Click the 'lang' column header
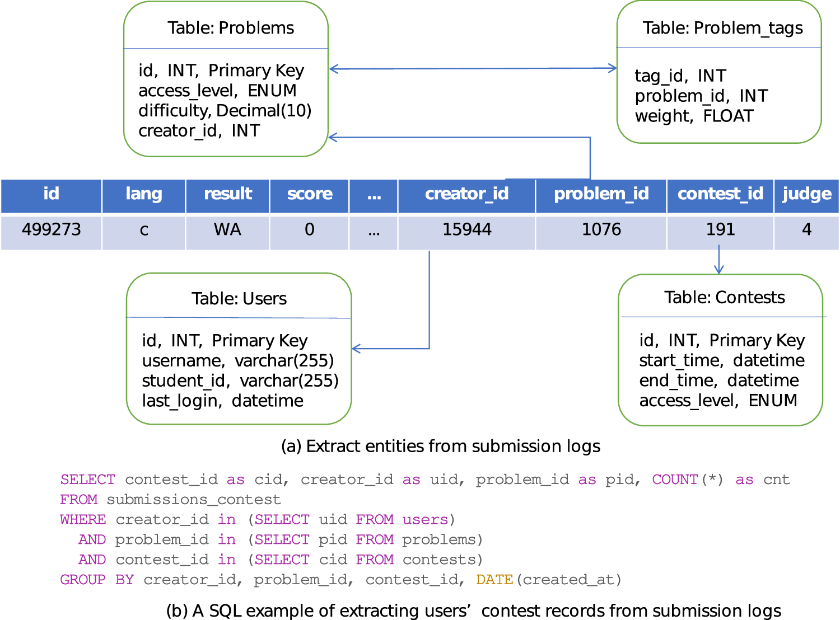The height and width of the screenshot is (620, 840). click(144, 196)
